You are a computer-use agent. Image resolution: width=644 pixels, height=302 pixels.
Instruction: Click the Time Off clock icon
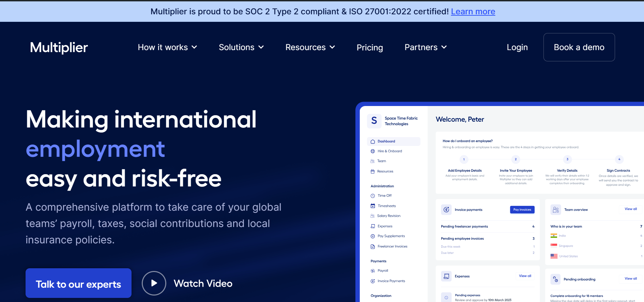coord(373,196)
